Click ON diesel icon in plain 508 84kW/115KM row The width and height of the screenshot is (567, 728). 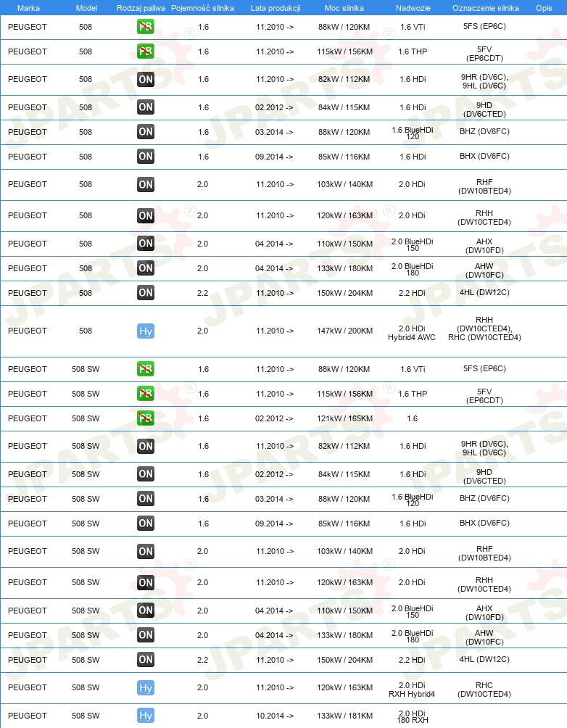click(x=145, y=107)
